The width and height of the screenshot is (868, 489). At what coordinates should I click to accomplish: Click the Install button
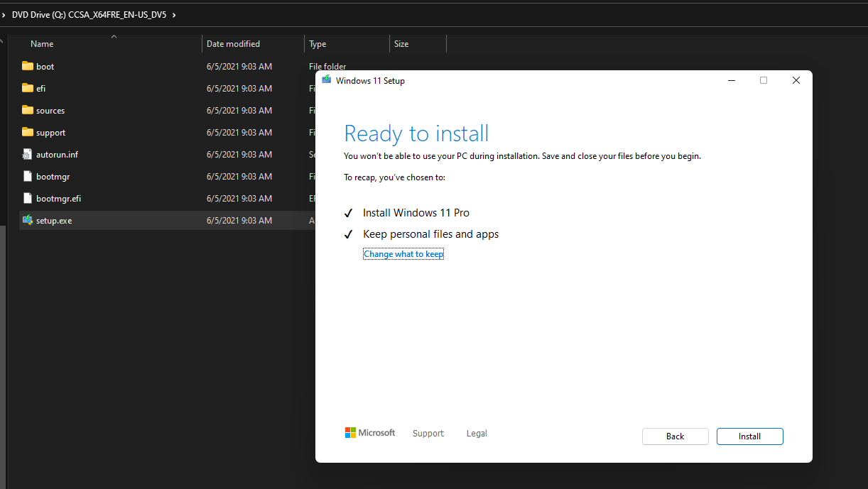749,436
